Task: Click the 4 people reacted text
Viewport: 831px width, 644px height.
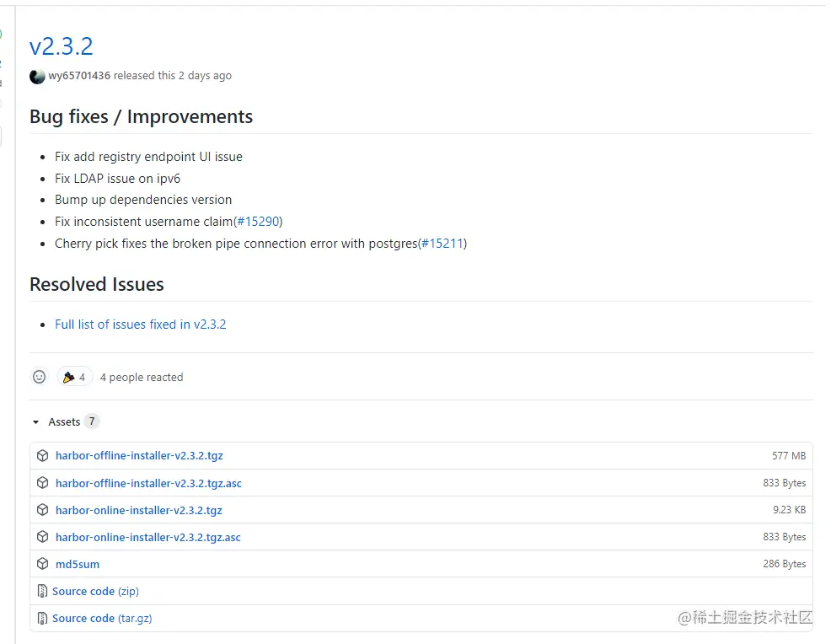Action: tap(142, 378)
